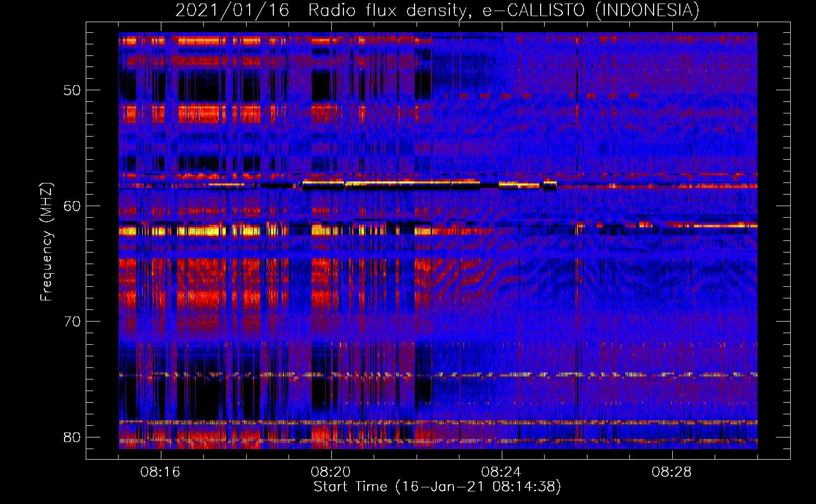Click the "08:28" time tick label
This screenshot has height=504, width=816.
click(x=672, y=472)
